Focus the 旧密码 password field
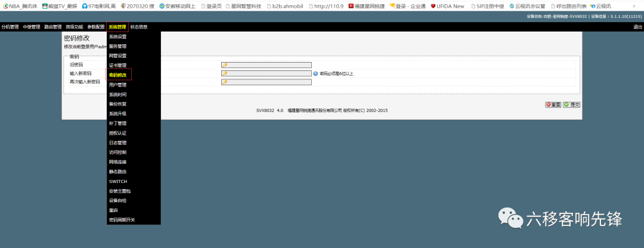 coord(266,65)
